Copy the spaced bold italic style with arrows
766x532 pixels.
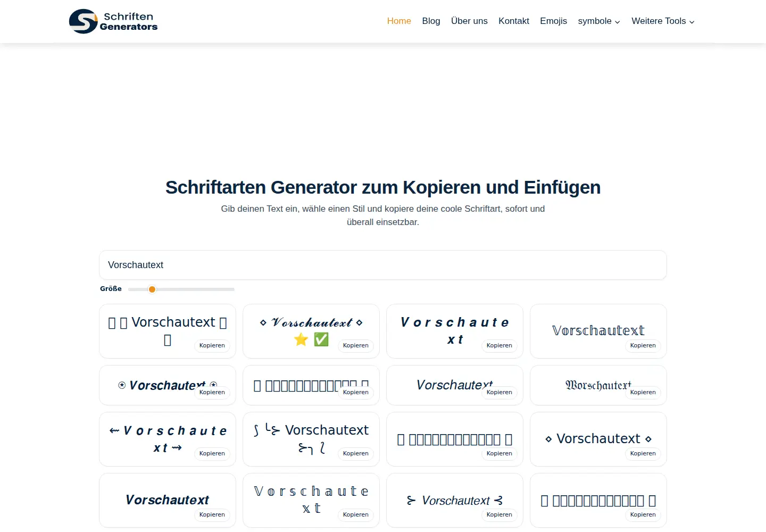coord(212,453)
